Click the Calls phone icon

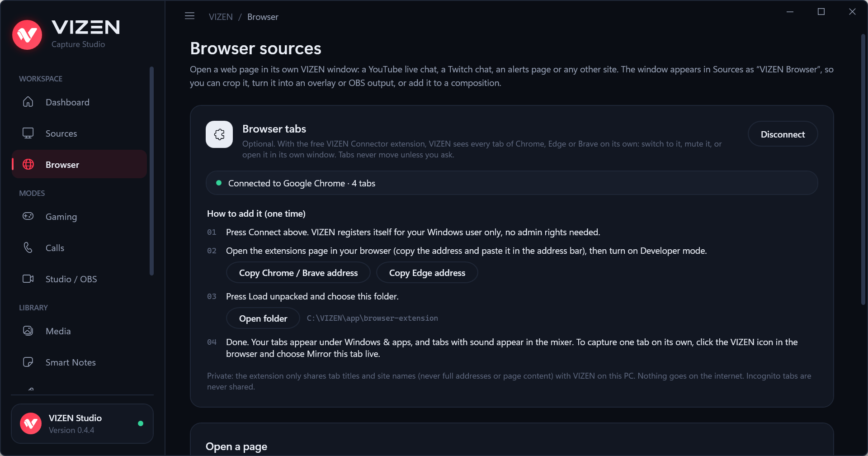pyautogui.click(x=28, y=247)
